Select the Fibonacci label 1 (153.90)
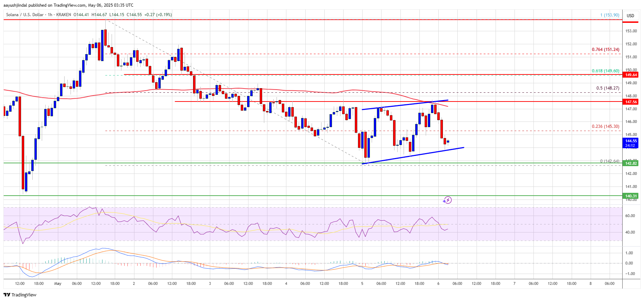The image size is (644, 301). tap(610, 15)
